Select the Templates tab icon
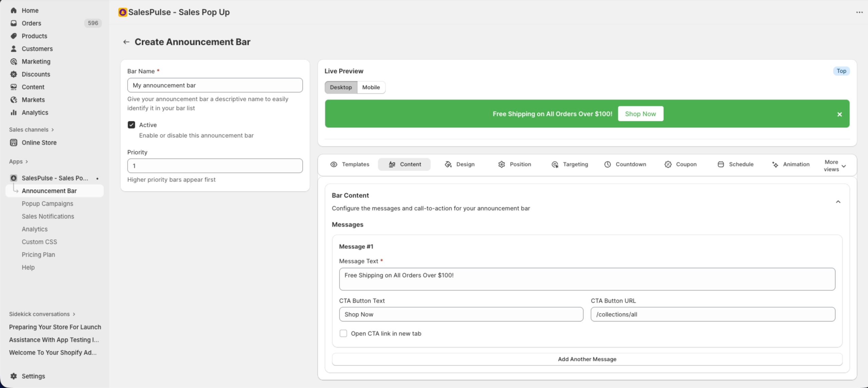 click(x=333, y=164)
